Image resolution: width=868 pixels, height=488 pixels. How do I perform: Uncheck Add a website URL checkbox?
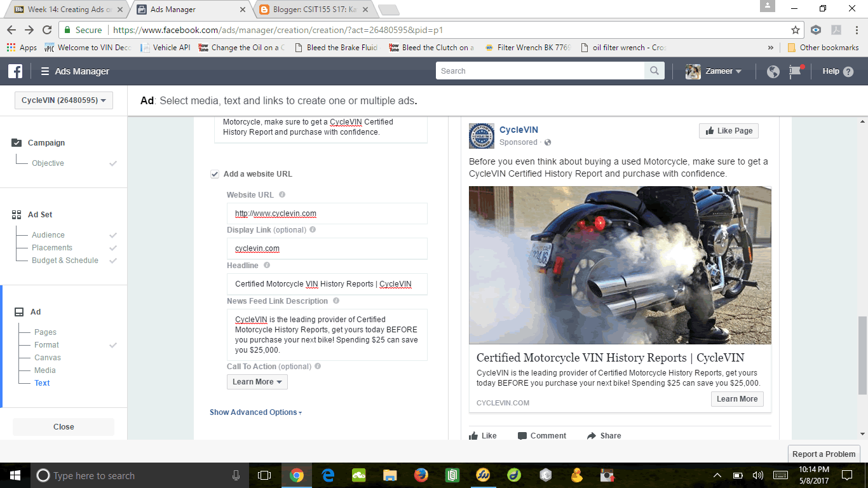tap(215, 174)
